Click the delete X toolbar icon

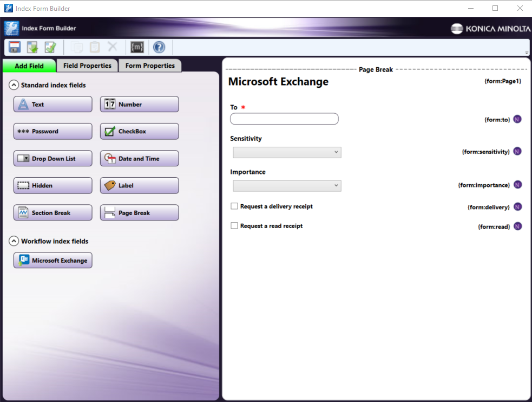[x=113, y=46]
